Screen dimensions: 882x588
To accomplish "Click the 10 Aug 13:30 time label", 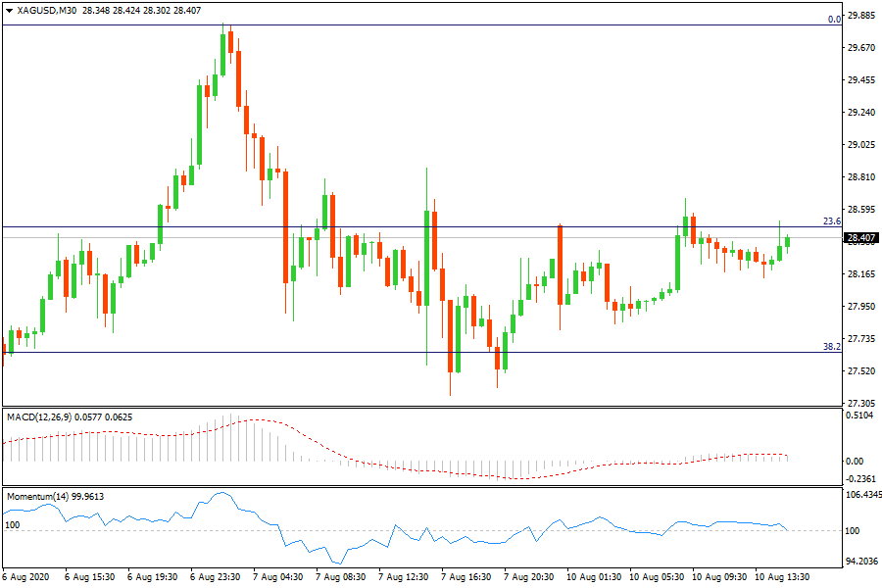I will point(782,577).
